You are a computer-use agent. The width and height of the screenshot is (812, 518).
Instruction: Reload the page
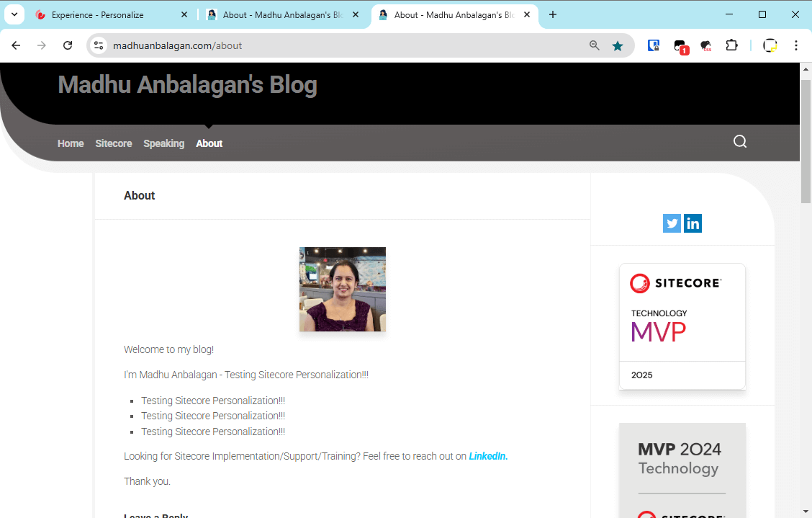pos(68,45)
